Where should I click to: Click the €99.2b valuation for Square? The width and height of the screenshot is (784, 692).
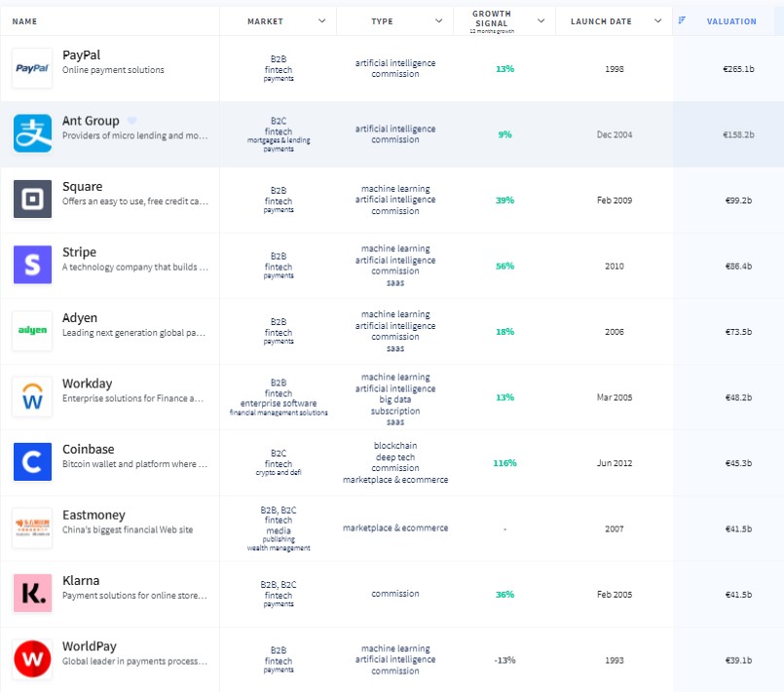point(738,200)
